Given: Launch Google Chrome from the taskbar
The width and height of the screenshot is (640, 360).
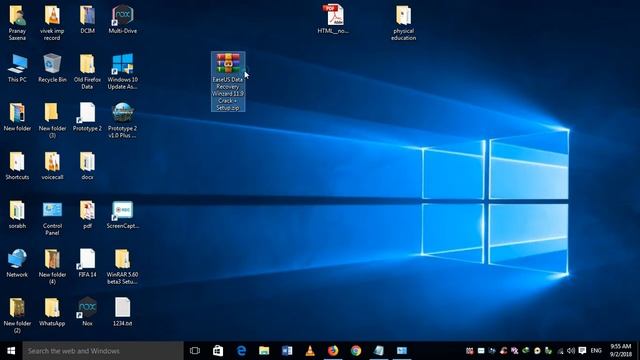Looking at the screenshot, I should pyautogui.click(x=356, y=351).
